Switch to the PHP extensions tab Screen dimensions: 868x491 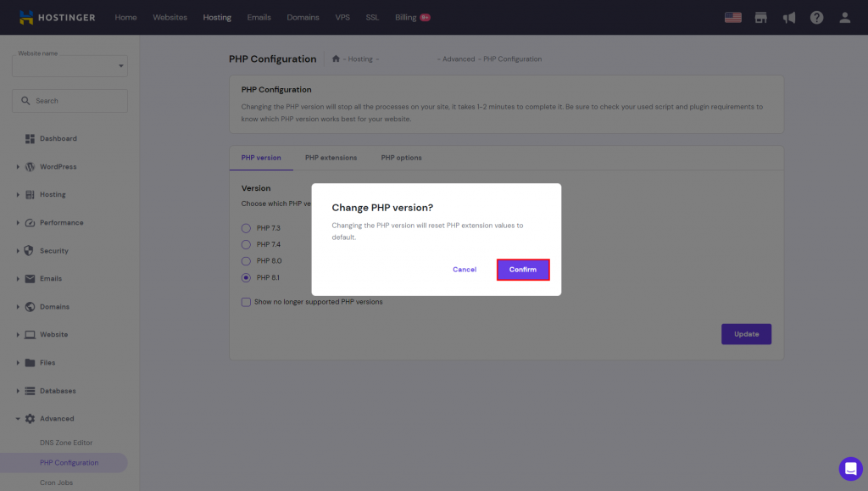click(331, 157)
